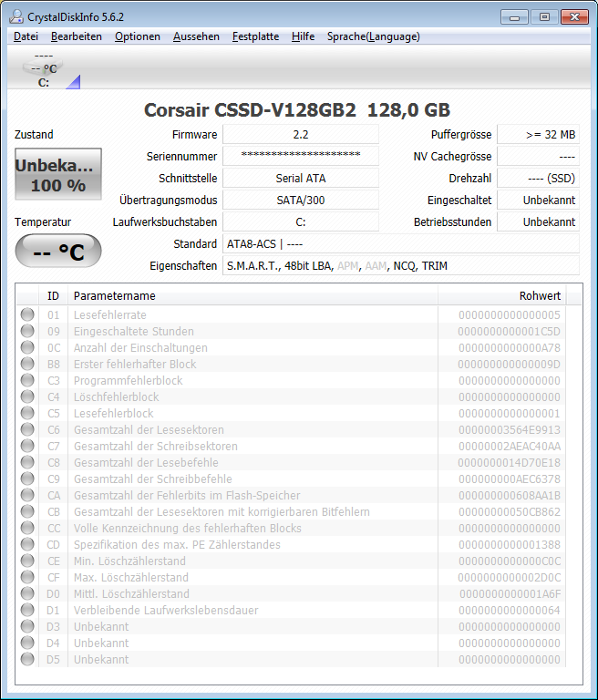The height and width of the screenshot is (700, 598).
Task: Click status circle for Eingeschaltete Stunden
Action: click(x=27, y=331)
